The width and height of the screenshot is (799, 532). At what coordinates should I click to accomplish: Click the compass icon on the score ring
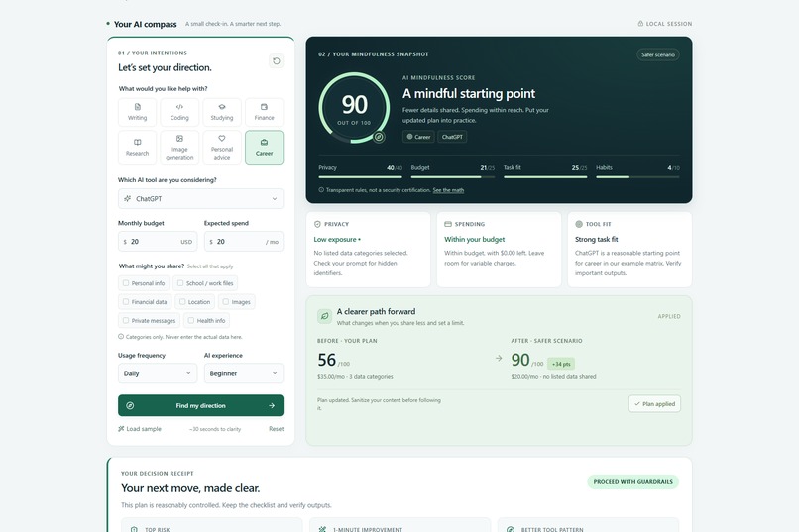coord(379,137)
